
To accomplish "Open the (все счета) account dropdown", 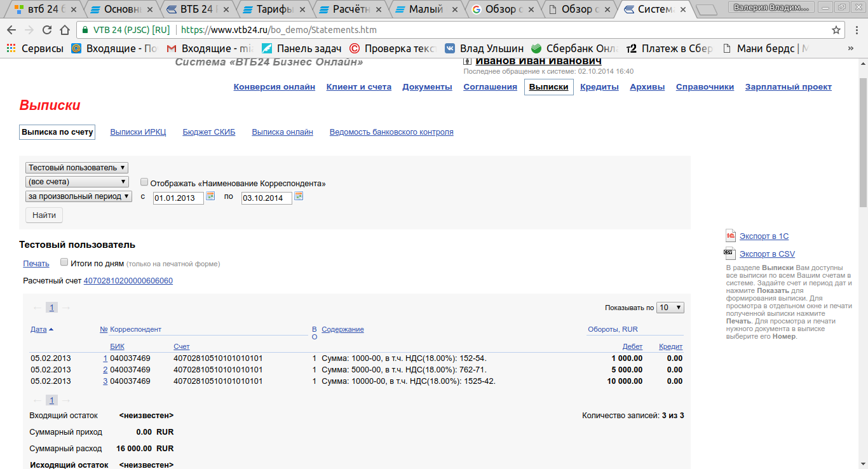I will pos(77,182).
